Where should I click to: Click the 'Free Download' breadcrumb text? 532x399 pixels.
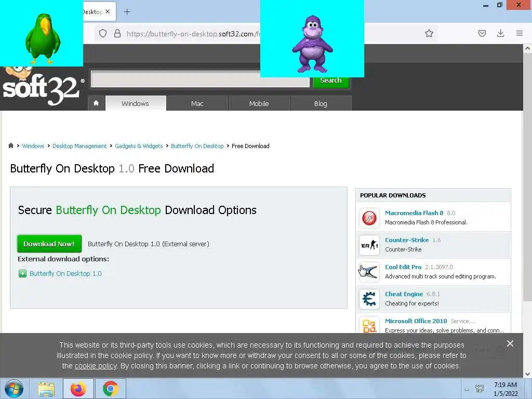(250, 146)
